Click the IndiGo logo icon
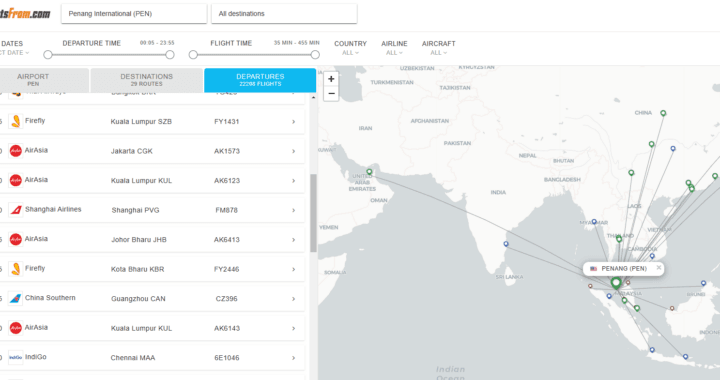Screen dimensions: 720x380 pyautogui.click(x=16, y=357)
